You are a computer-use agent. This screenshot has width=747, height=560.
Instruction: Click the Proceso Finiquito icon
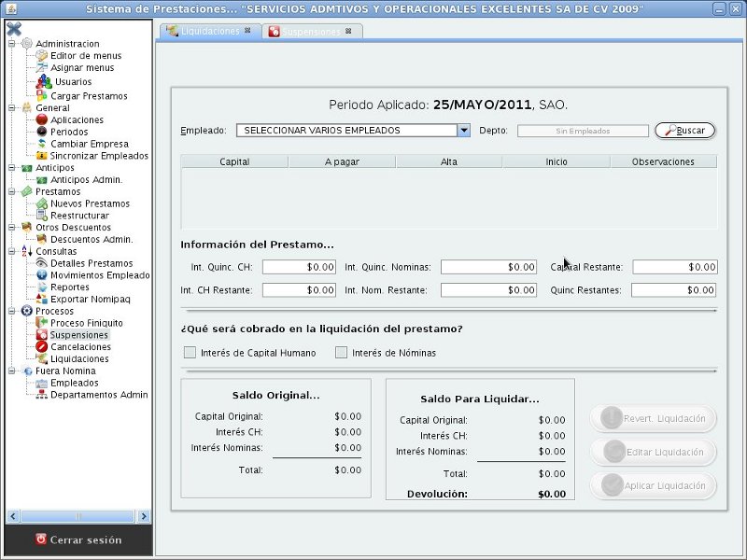42,323
